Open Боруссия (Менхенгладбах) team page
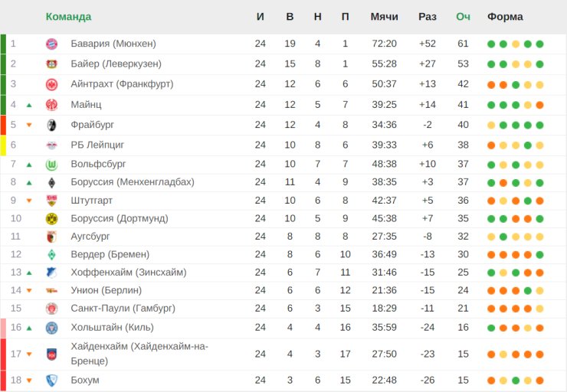The image size is (567, 392). [133, 181]
